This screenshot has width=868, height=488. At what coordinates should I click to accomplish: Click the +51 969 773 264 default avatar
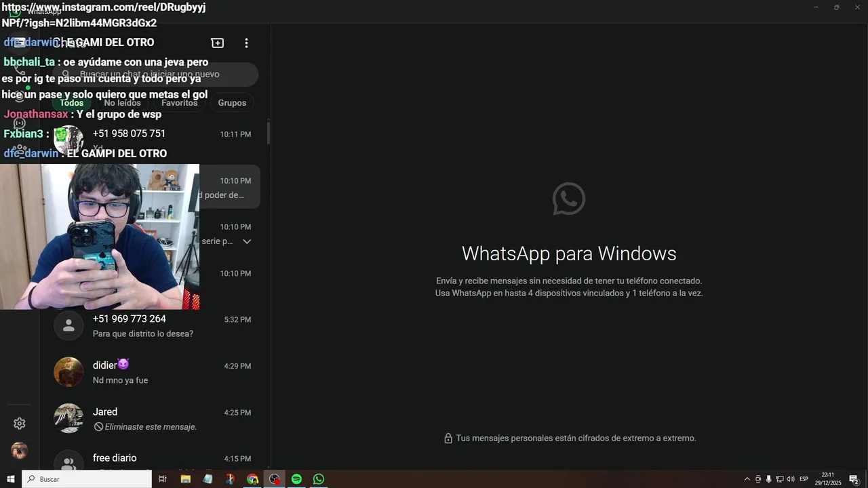point(68,326)
